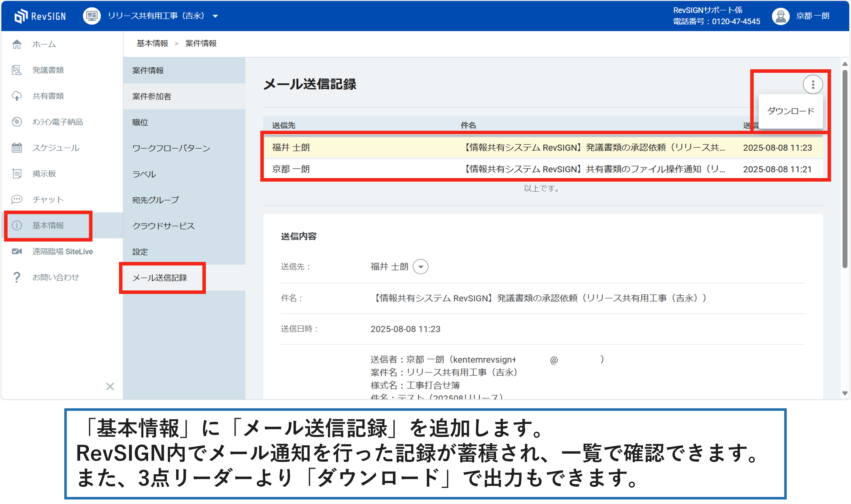Click the 送信日時 value 2025-08-08 11:23
This screenshot has height=504, width=851.
(405, 329)
